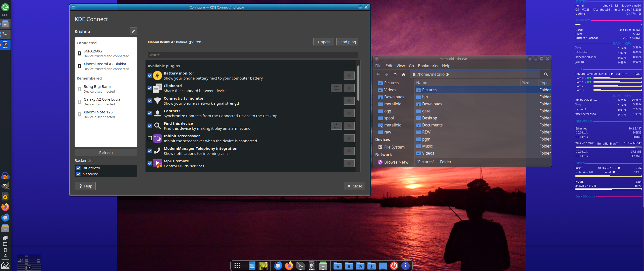Click the red power button in dock
The width and height of the screenshot is (644, 271).
click(x=394, y=266)
